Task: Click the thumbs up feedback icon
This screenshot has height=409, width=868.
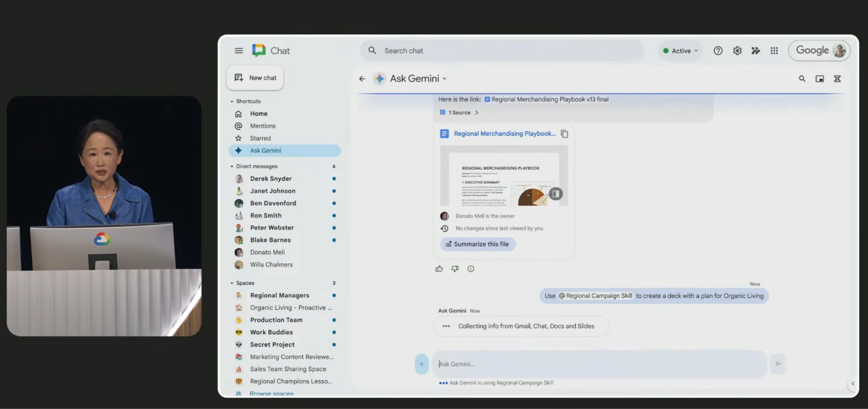Action: click(439, 269)
